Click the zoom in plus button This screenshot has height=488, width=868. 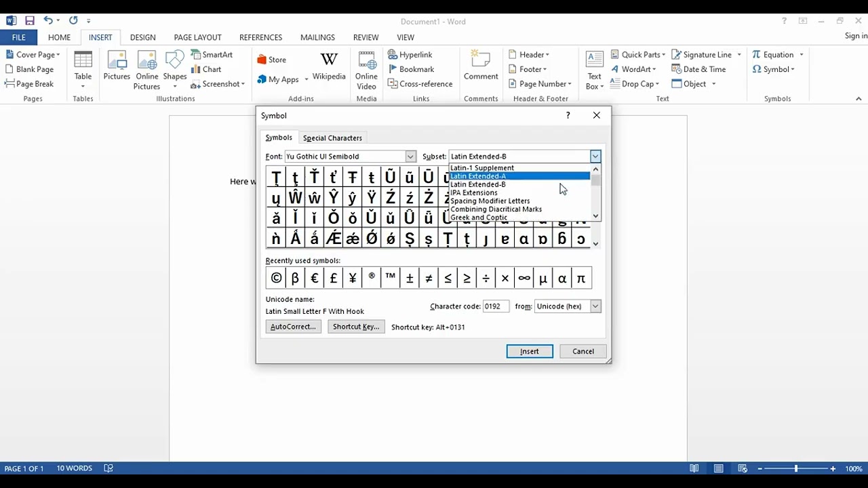pyautogui.click(x=833, y=468)
